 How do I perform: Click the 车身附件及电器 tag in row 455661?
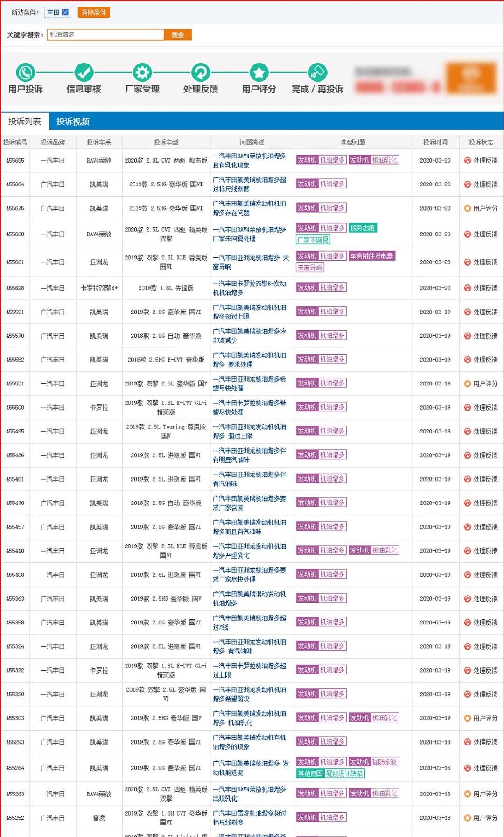372,256
